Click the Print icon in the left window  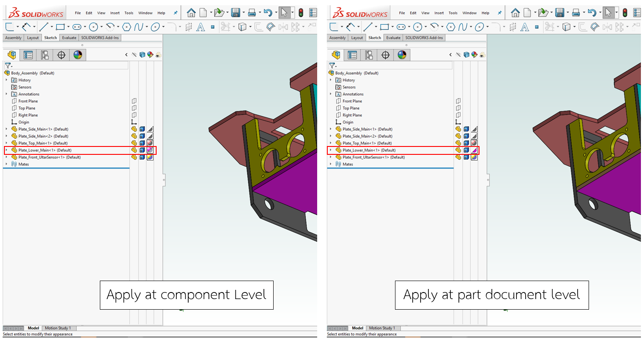click(x=252, y=13)
